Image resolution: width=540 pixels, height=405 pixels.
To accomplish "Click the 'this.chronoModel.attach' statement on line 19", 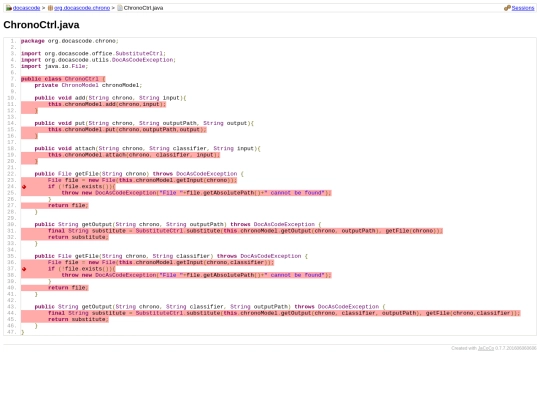I will [x=134, y=155].
